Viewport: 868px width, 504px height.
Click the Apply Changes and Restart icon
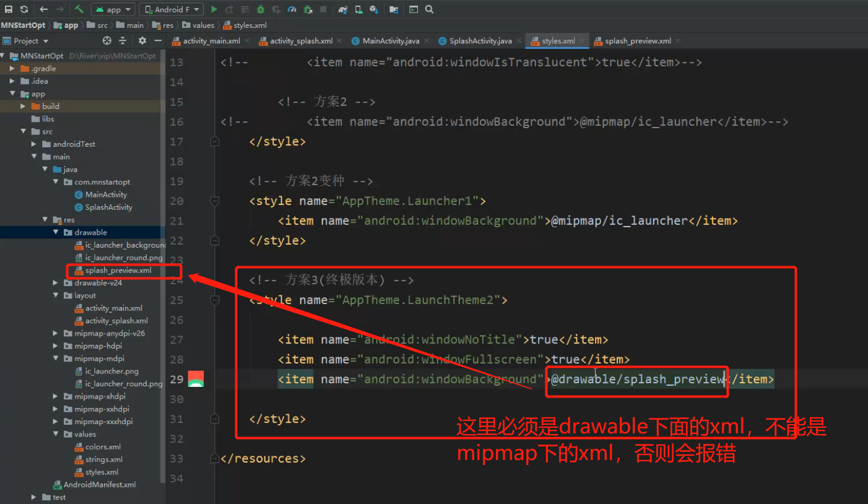point(229,9)
